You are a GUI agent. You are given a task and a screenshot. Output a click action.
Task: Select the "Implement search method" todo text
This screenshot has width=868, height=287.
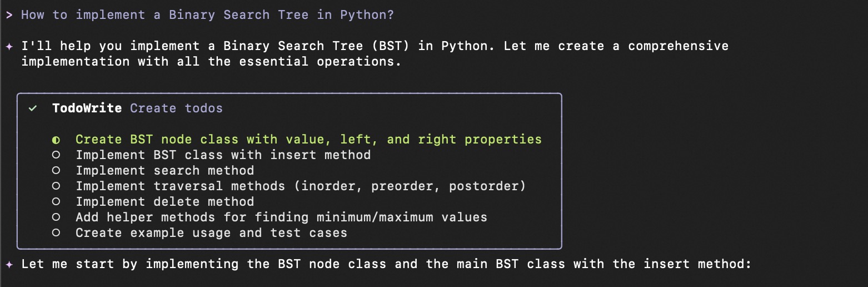click(x=164, y=171)
